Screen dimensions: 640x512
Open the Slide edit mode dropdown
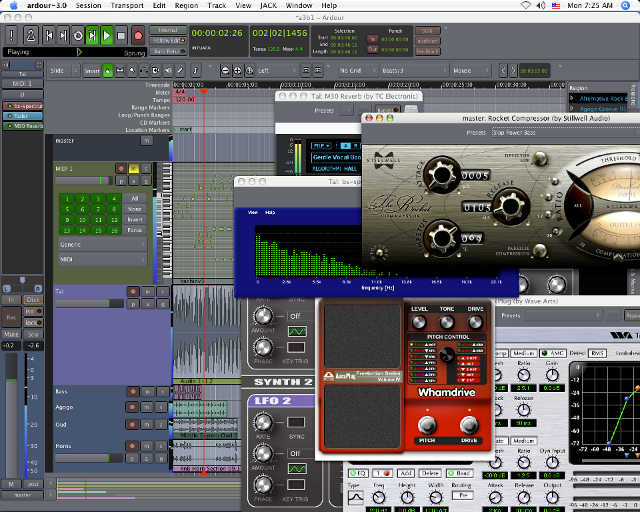[64, 71]
